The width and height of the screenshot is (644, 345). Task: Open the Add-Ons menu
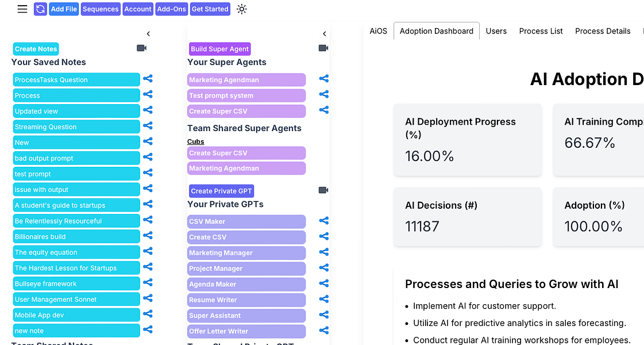point(172,9)
